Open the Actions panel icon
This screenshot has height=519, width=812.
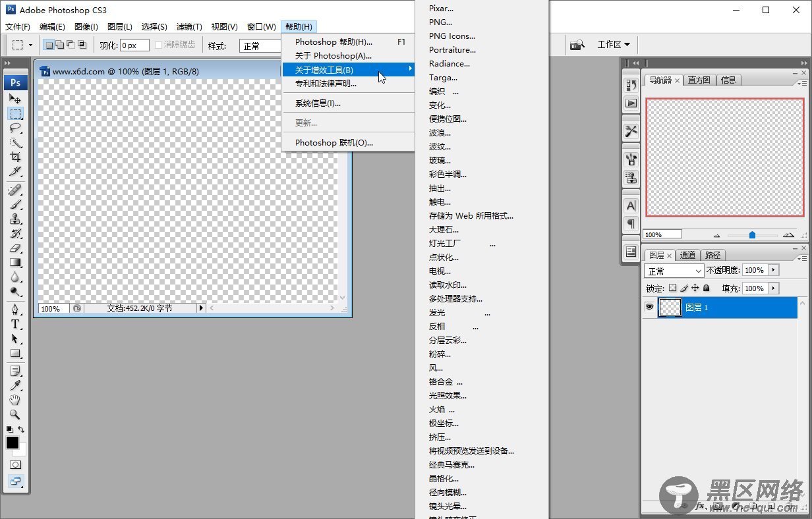point(631,103)
